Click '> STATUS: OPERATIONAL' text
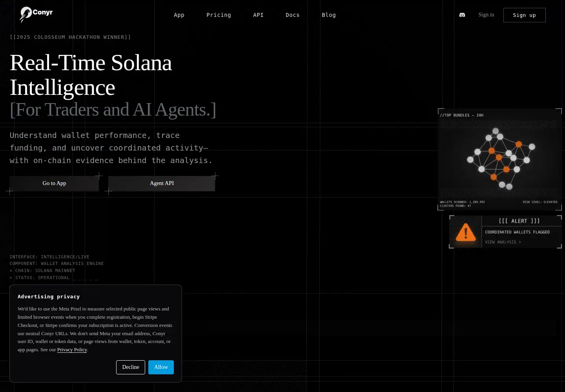Viewport: 565px width, 392px height. [40, 278]
